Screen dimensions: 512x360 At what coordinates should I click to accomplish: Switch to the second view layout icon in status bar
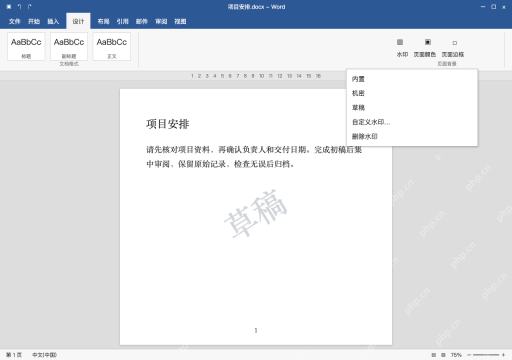pos(443,355)
